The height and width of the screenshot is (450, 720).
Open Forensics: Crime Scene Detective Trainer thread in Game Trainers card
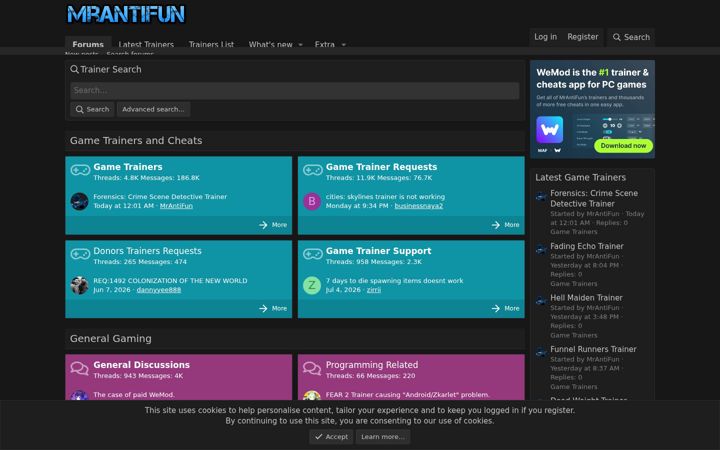160,197
